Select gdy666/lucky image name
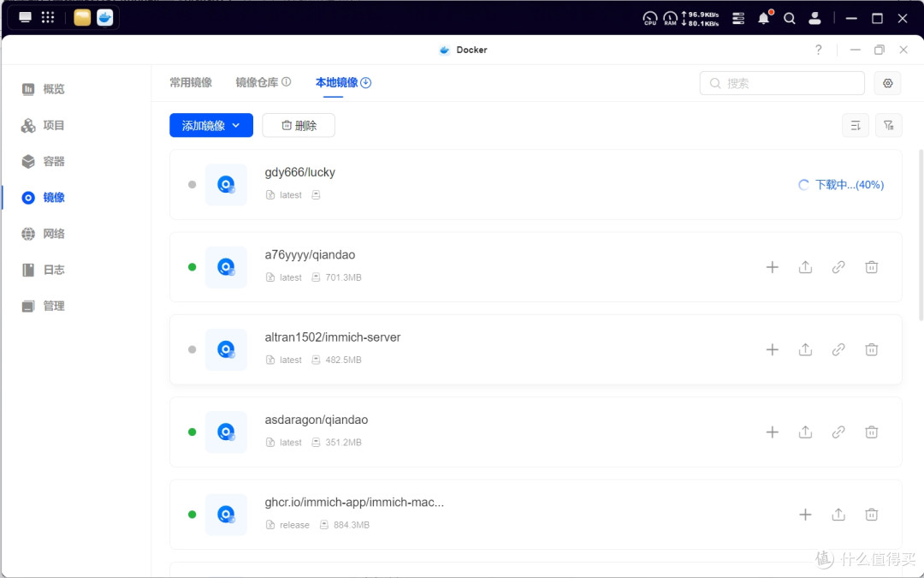Image resolution: width=924 pixels, height=578 pixels. pos(300,172)
